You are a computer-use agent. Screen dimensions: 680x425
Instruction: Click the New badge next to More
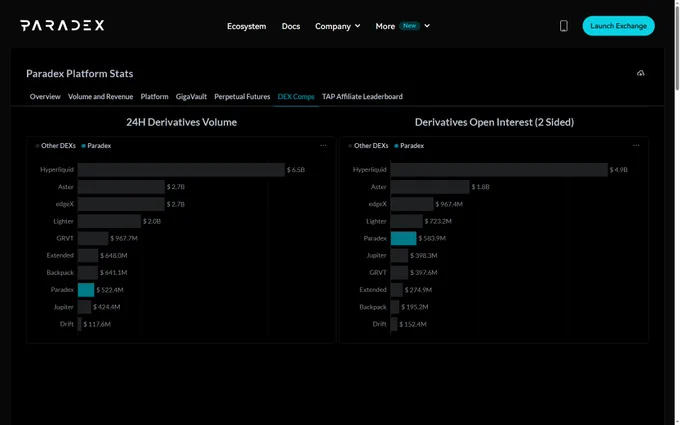pyautogui.click(x=409, y=26)
